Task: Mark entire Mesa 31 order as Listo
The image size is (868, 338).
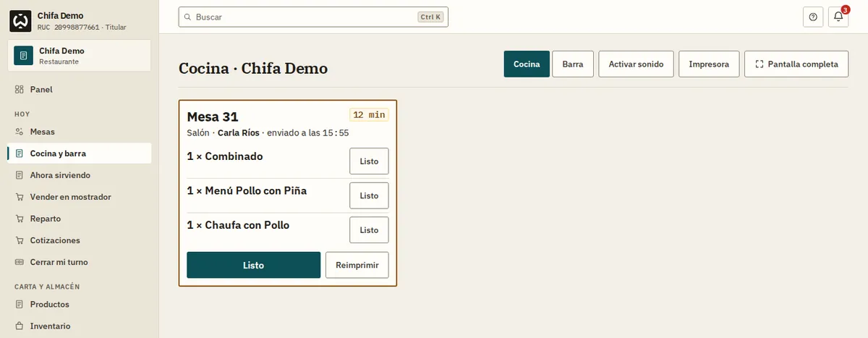Action: click(x=253, y=265)
